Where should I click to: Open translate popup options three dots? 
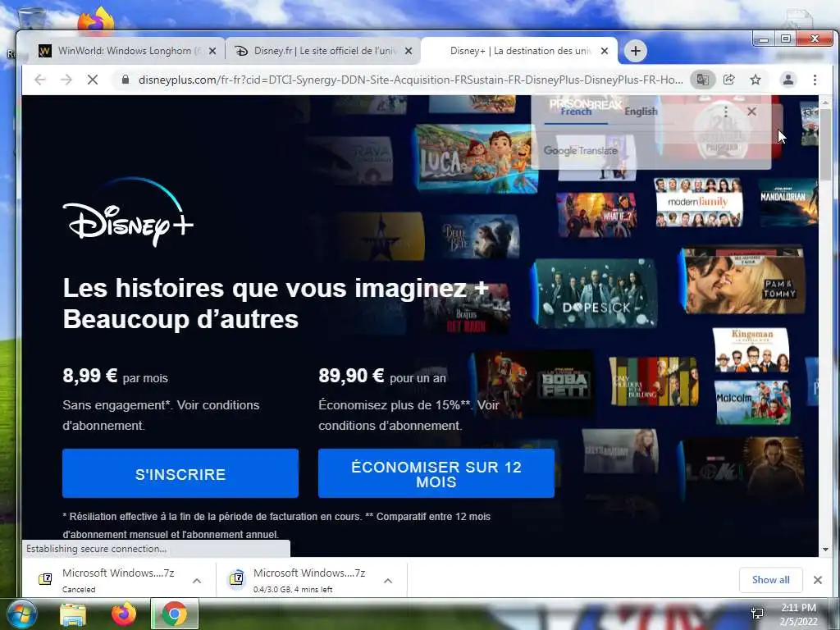coord(726,112)
